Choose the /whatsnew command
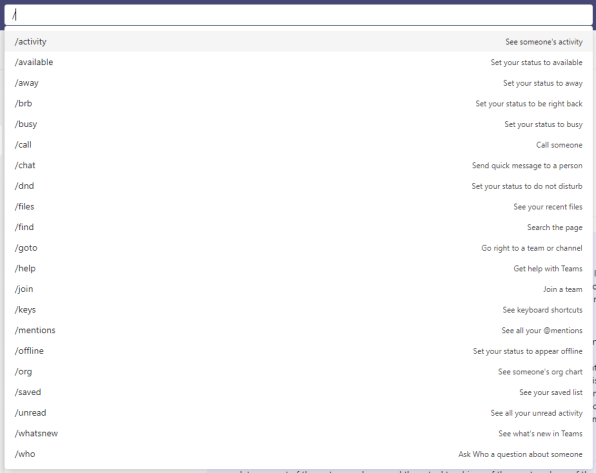Image resolution: width=596 pixels, height=473 pixels. tap(298, 433)
